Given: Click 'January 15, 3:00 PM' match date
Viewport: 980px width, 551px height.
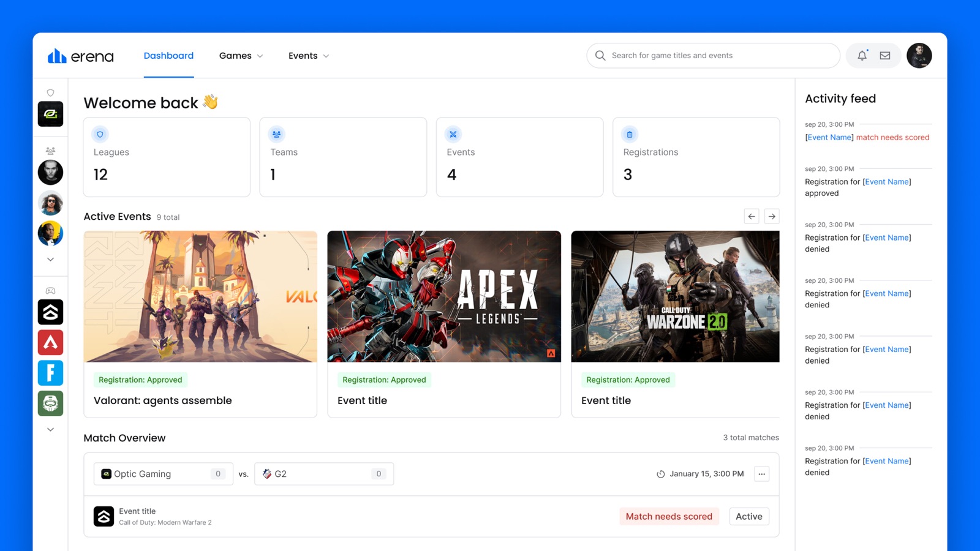Looking at the screenshot, I should tap(706, 474).
